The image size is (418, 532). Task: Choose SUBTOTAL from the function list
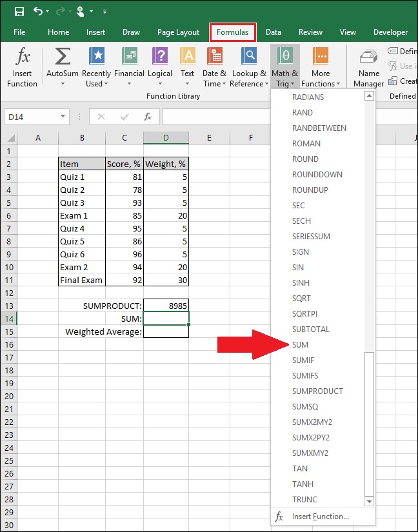tap(311, 329)
